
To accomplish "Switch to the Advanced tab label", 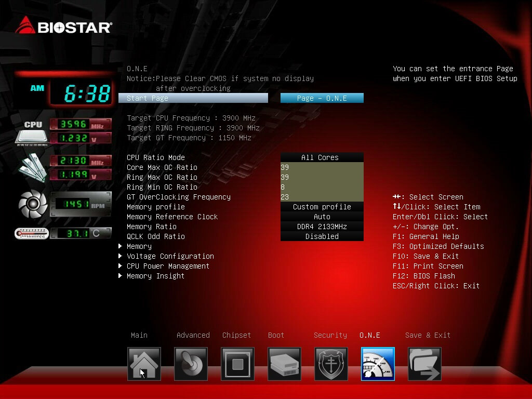I will click(193, 335).
